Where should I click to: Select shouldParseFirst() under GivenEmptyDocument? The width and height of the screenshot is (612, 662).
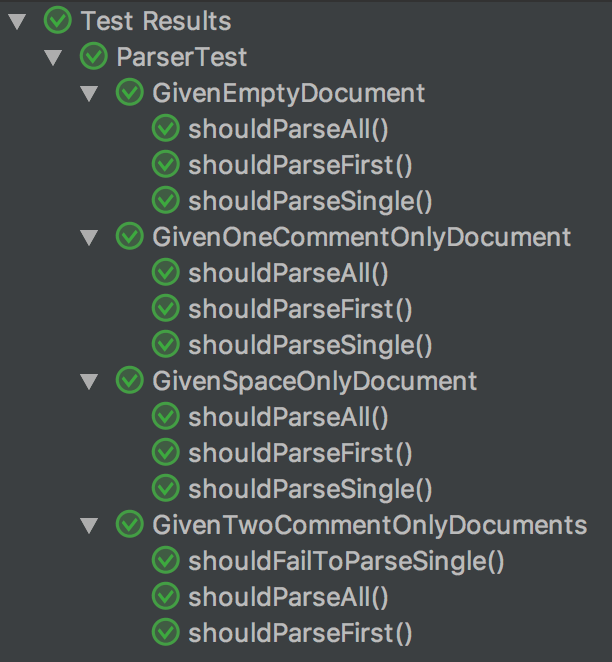tap(300, 165)
